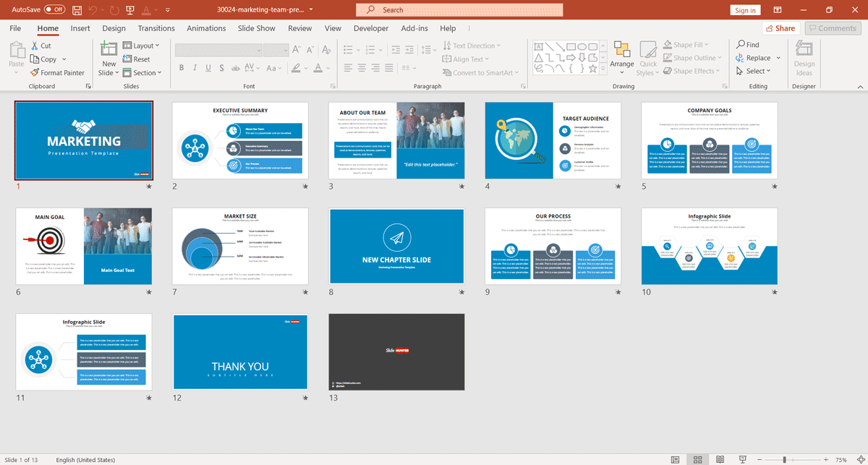868x465 pixels.
Task: Click the font color swatch
Action: 317,68
